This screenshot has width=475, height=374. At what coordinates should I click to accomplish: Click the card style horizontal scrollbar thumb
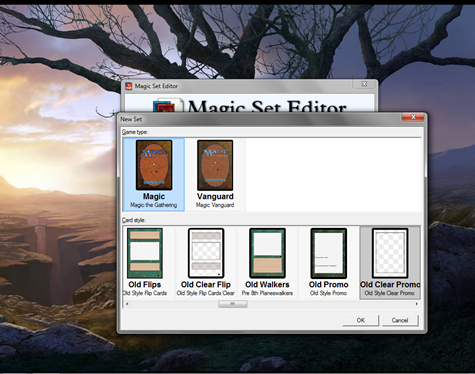233,304
